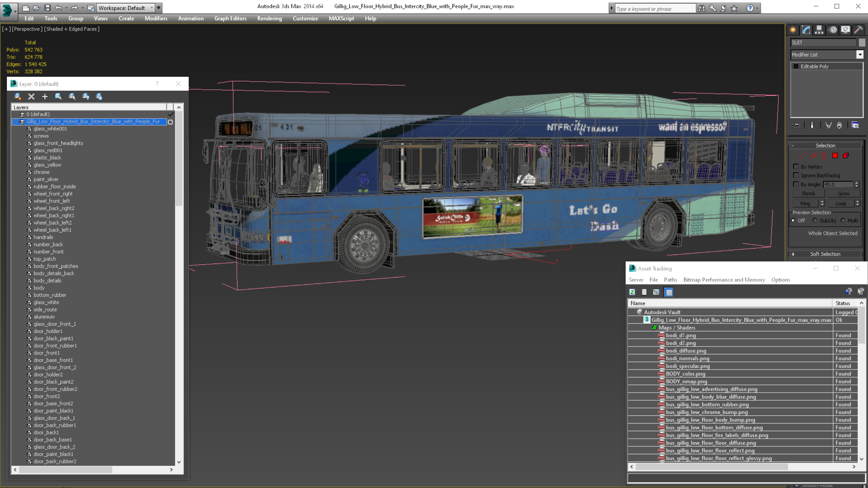Open Undo history dropdown arrow
The width and height of the screenshot is (868, 488).
click(66, 8)
